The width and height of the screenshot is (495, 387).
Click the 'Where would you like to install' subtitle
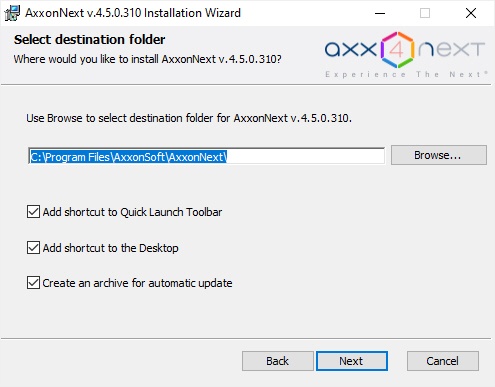coord(148,59)
